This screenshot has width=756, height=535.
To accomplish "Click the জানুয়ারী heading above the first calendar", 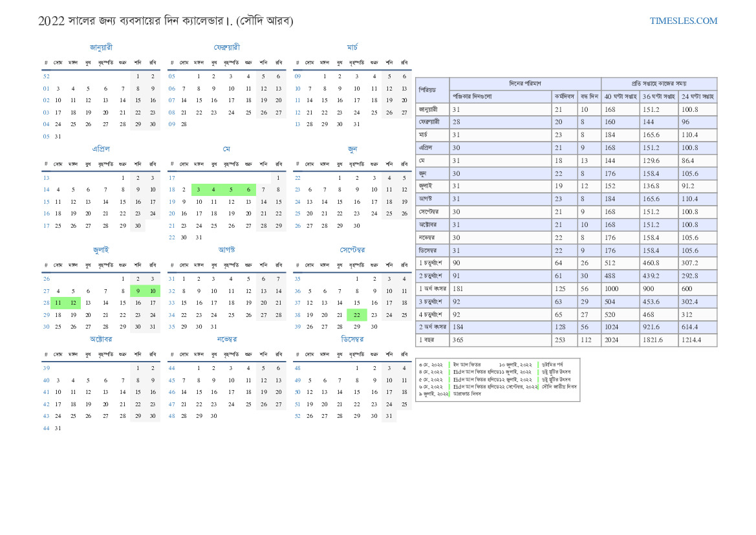I will 101,47.
